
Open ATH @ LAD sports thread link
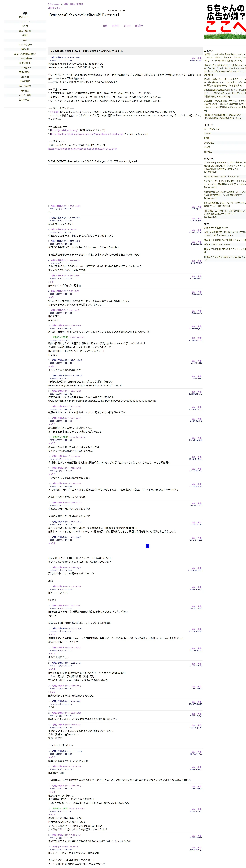(212, 129)
